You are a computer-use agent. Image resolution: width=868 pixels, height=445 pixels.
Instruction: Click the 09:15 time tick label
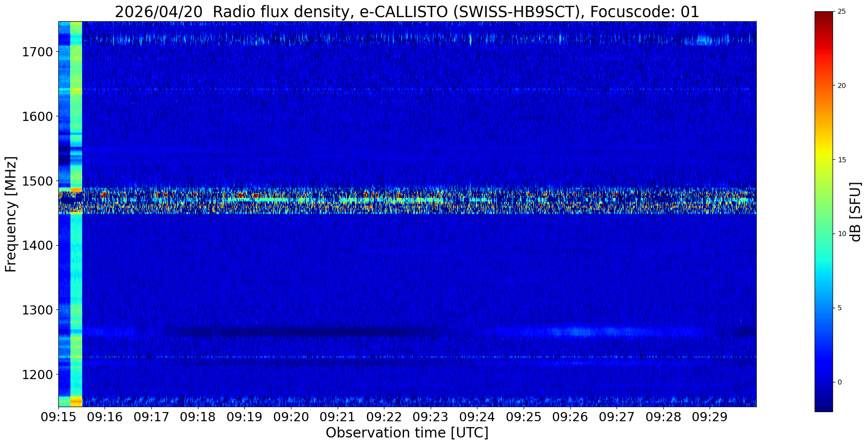pyautogui.click(x=58, y=417)
